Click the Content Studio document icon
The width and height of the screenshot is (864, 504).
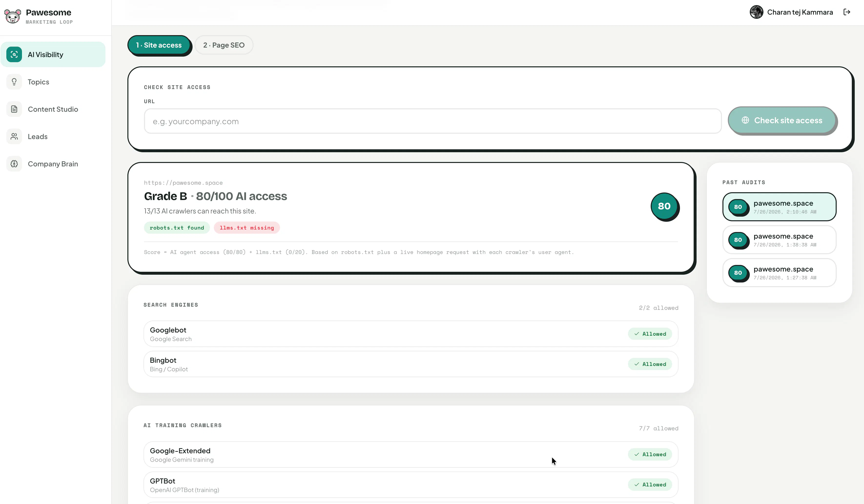14,109
